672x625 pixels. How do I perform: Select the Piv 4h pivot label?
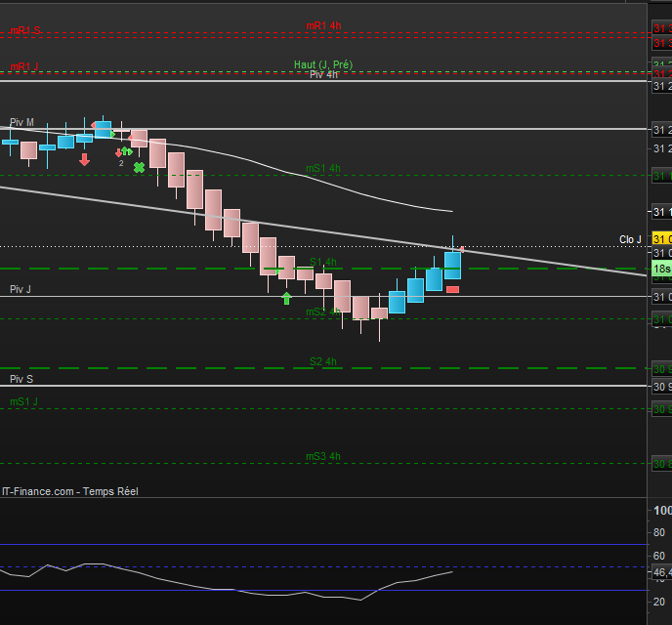tap(323, 74)
